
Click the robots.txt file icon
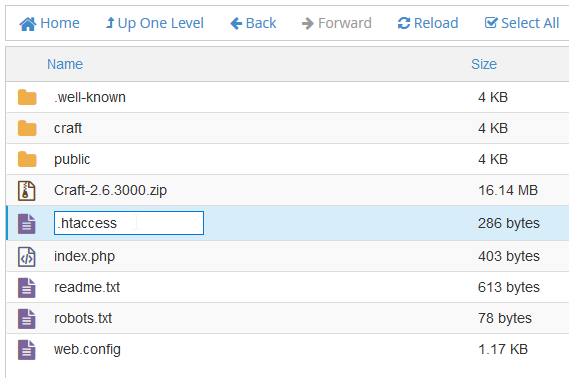[x=26, y=319]
